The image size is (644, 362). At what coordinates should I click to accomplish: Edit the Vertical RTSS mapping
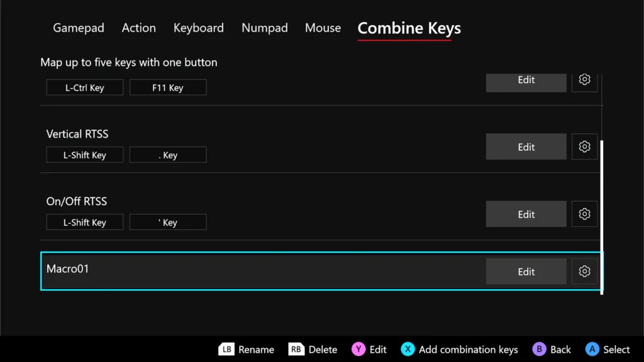point(526,146)
